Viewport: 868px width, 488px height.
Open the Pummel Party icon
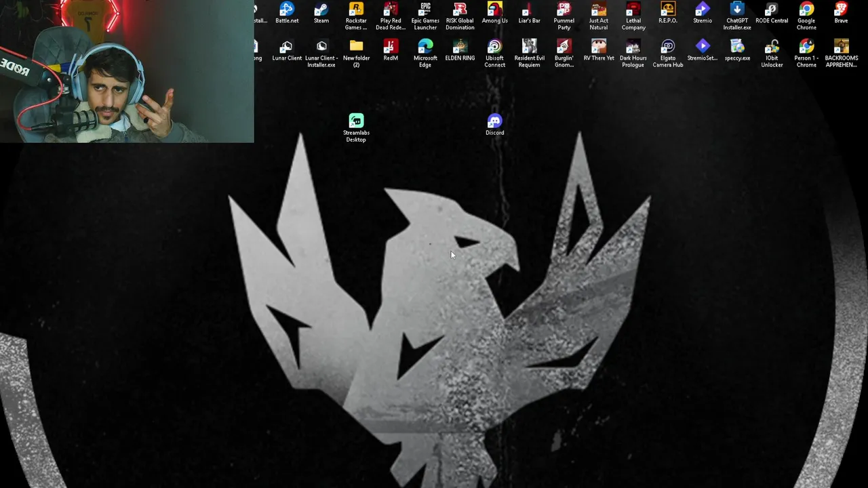click(564, 16)
